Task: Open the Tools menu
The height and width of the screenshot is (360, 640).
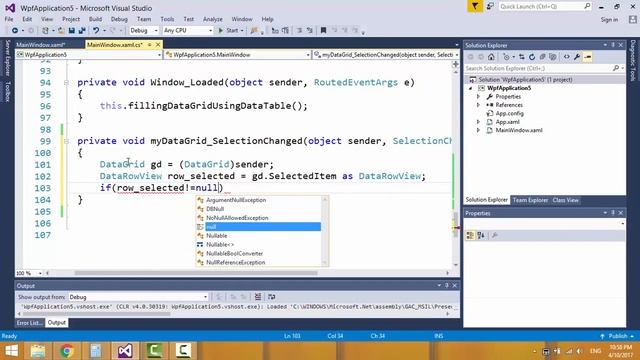Action: 167,19
